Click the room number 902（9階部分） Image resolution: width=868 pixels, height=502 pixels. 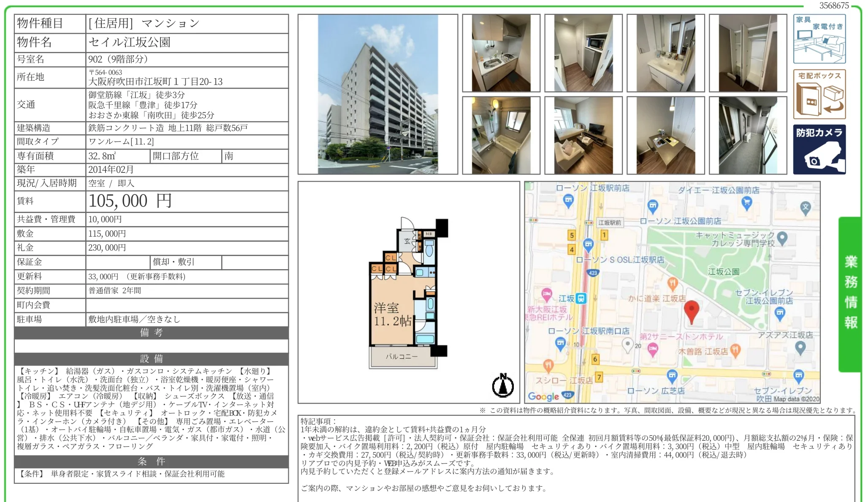pos(118,59)
